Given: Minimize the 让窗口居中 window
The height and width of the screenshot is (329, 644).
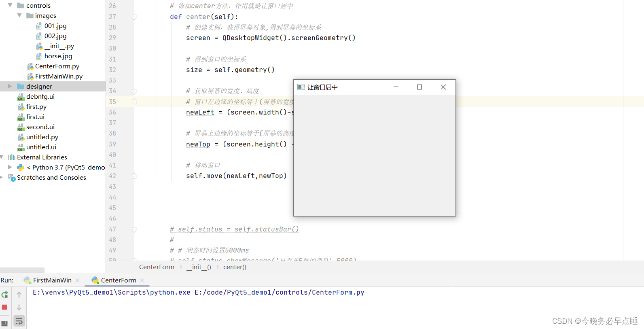Looking at the screenshot, I should pyautogui.click(x=396, y=87).
